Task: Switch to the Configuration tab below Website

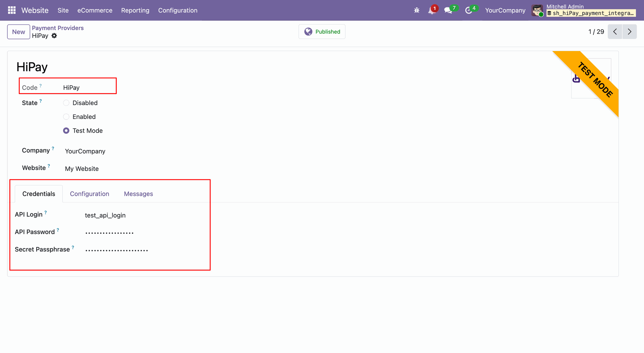Action: [x=90, y=194]
